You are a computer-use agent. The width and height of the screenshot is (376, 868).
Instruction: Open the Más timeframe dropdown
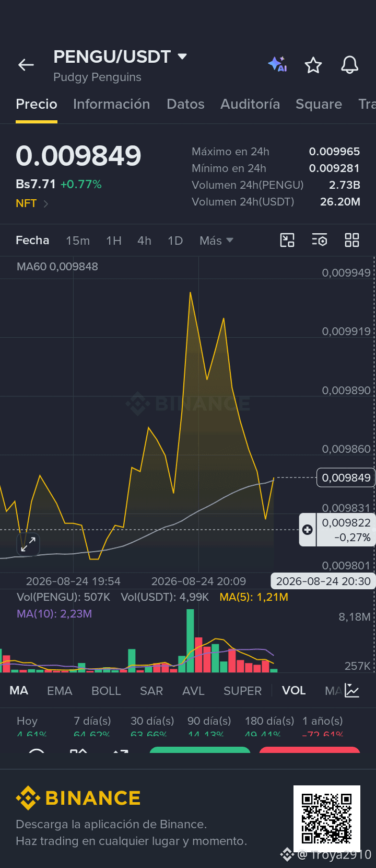[216, 241]
